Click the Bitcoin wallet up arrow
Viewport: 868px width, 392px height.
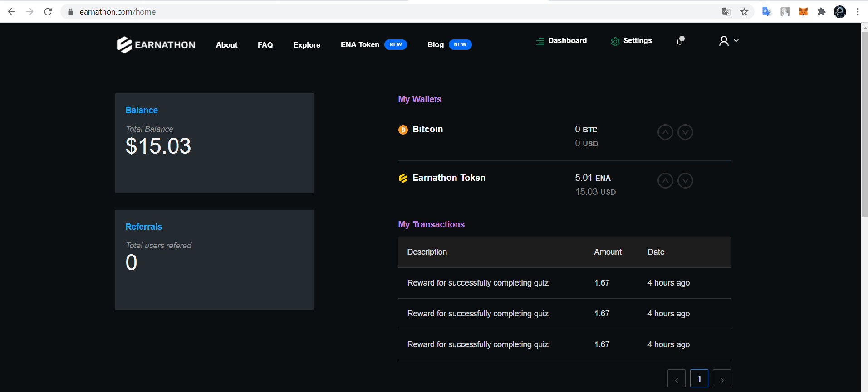[x=665, y=132]
